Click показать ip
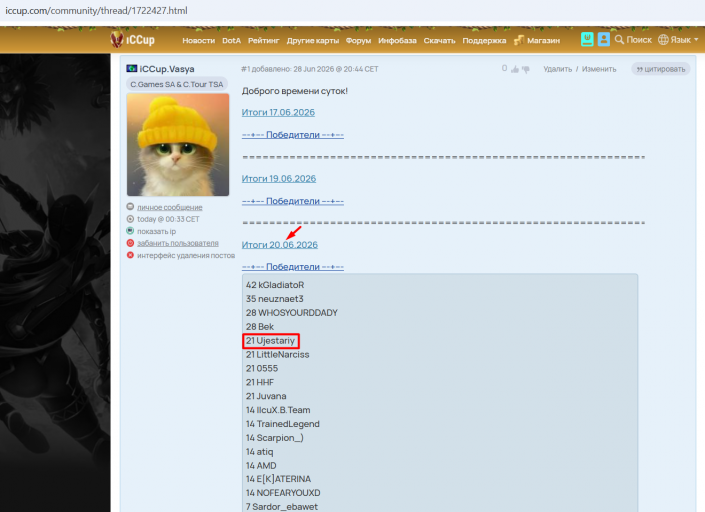Screen dimensions: 705x512 (x=156, y=231)
